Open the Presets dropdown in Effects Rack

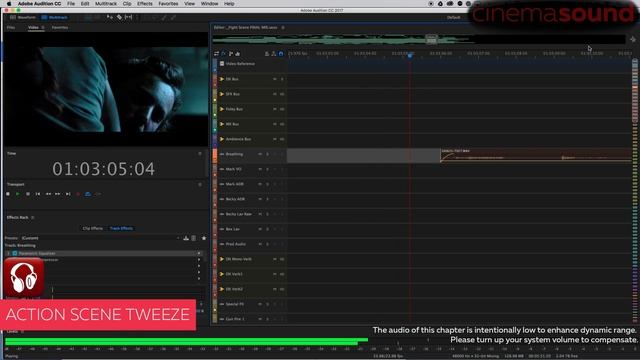point(100,238)
